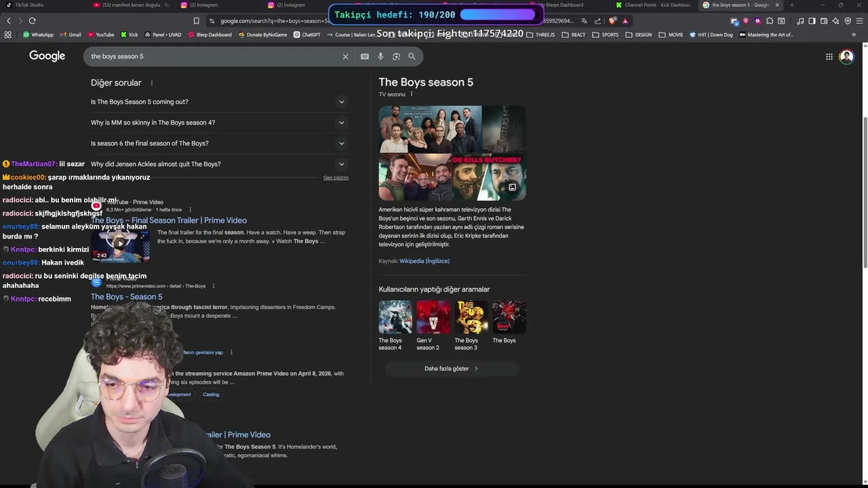Open the cast group photo in knowledge panel
This screenshot has width=868, height=488.
pyautogui.click(x=430, y=129)
